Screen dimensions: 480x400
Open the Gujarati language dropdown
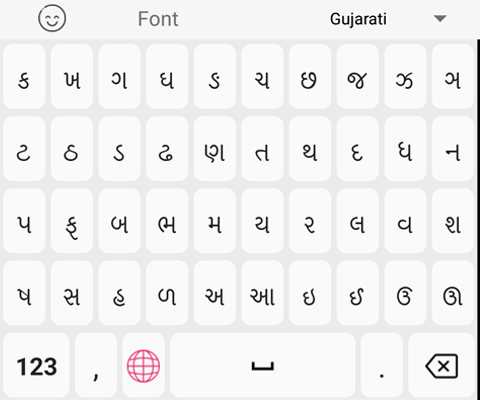358,19
